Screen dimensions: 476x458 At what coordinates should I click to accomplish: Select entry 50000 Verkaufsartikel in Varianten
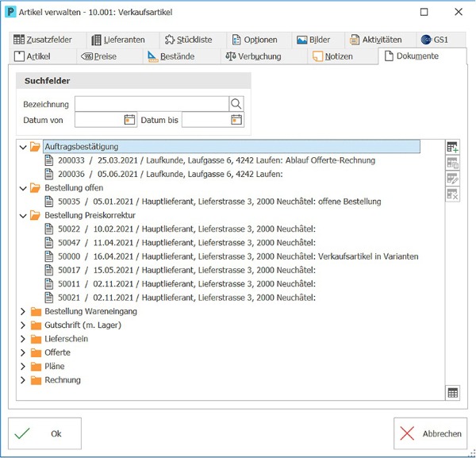pos(238,256)
